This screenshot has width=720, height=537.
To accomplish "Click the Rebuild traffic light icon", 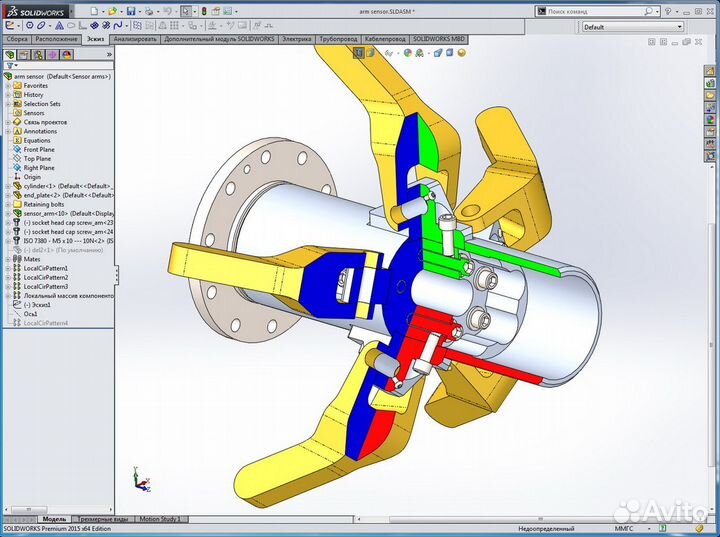I will point(204,11).
